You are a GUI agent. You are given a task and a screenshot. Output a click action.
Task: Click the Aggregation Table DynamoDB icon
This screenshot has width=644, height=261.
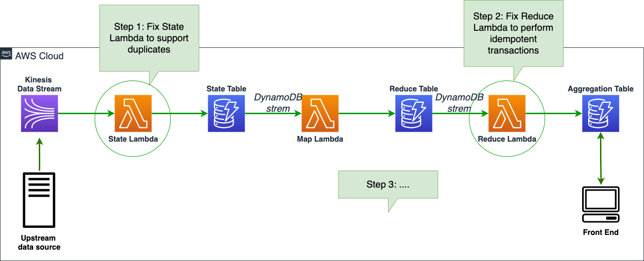click(600, 113)
